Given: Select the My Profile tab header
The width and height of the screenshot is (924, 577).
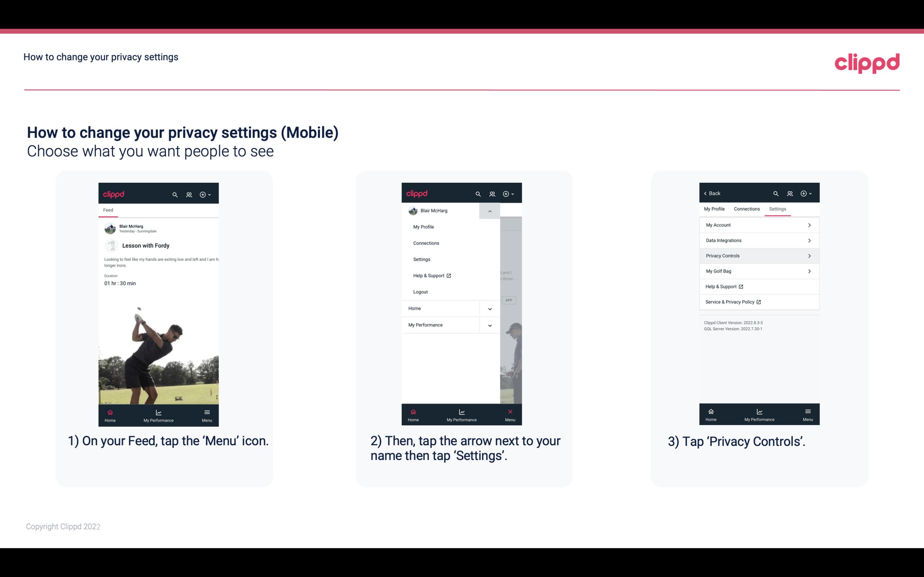Looking at the screenshot, I should (715, 209).
